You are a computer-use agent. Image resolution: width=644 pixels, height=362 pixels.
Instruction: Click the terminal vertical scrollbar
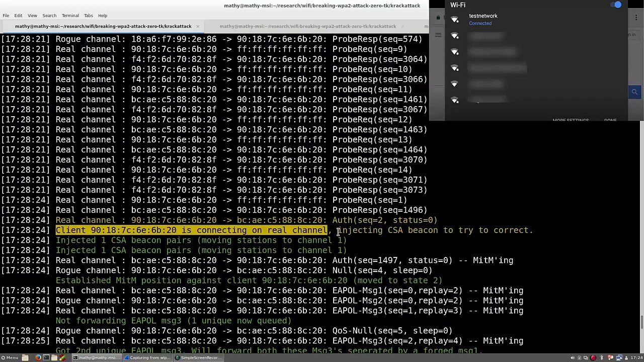click(x=641, y=322)
